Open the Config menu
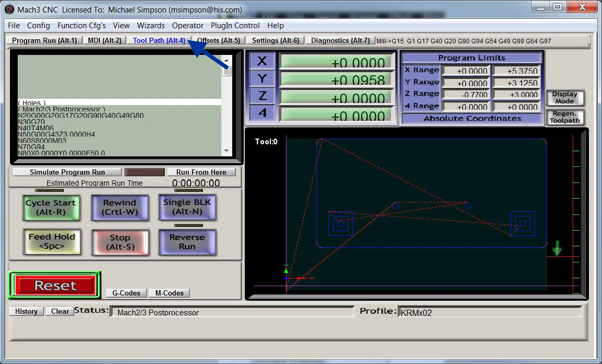Image resolution: width=602 pixels, height=364 pixels. pos(38,25)
